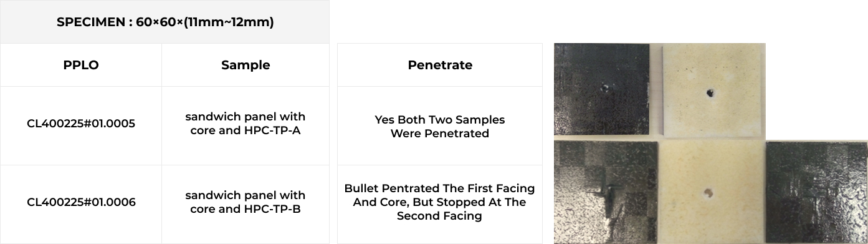The width and height of the screenshot is (868, 244).
Task: Click the HPC-TP-A sample description cell
Action: click(x=246, y=124)
